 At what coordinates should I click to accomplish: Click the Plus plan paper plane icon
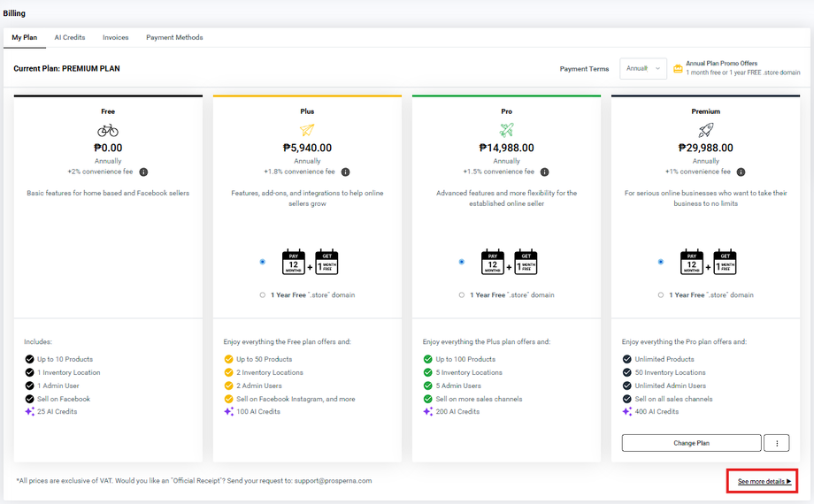pyautogui.click(x=307, y=130)
